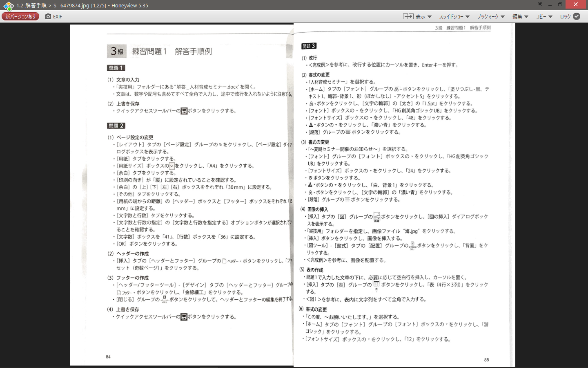The image size is (588, 368).
Task: Open the スライドショー slideshow menu
Action: pyautogui.click(x=454, y=16)
